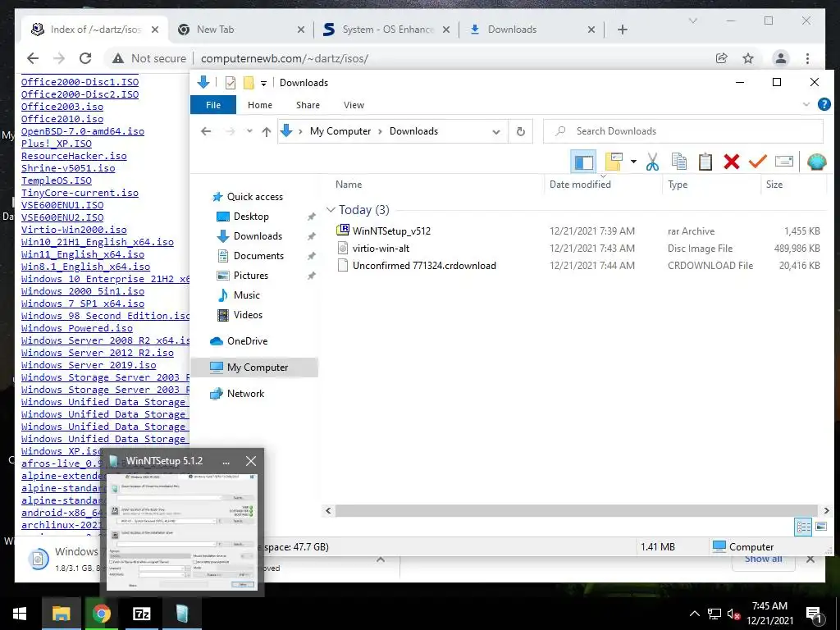The width and height of the screenshot is (840, 630).
Task: Open the Win11_English_x64.iso link
Action: 83,254
